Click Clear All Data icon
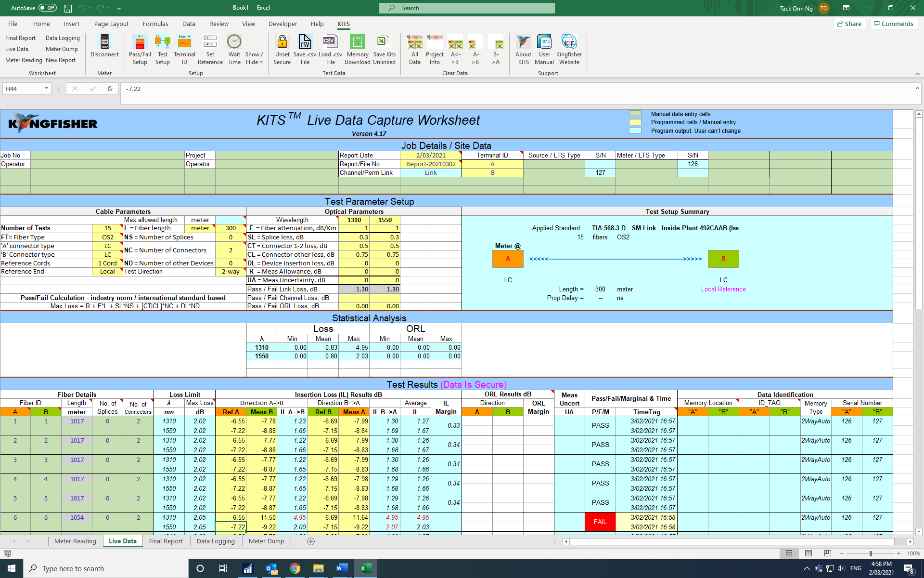Viewport: 924px width, 578px height. (x=414, y=42)
